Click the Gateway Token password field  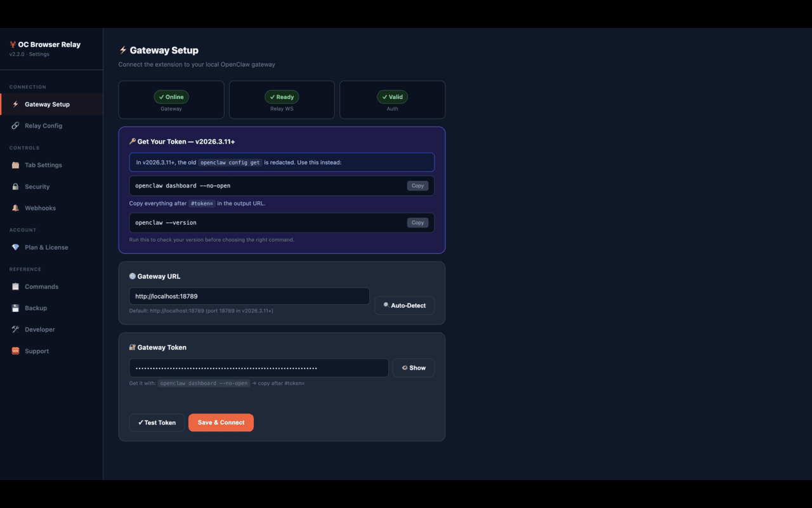(x=259, y=368)
